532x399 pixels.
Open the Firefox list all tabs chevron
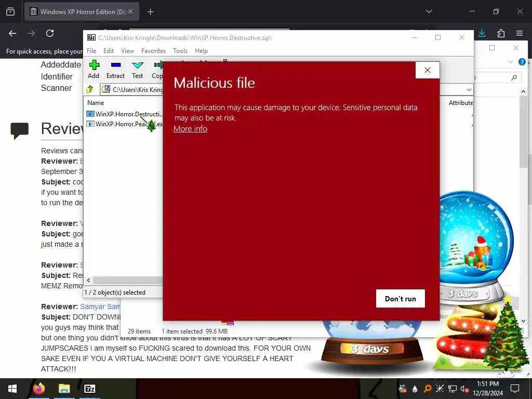point(429,11)
